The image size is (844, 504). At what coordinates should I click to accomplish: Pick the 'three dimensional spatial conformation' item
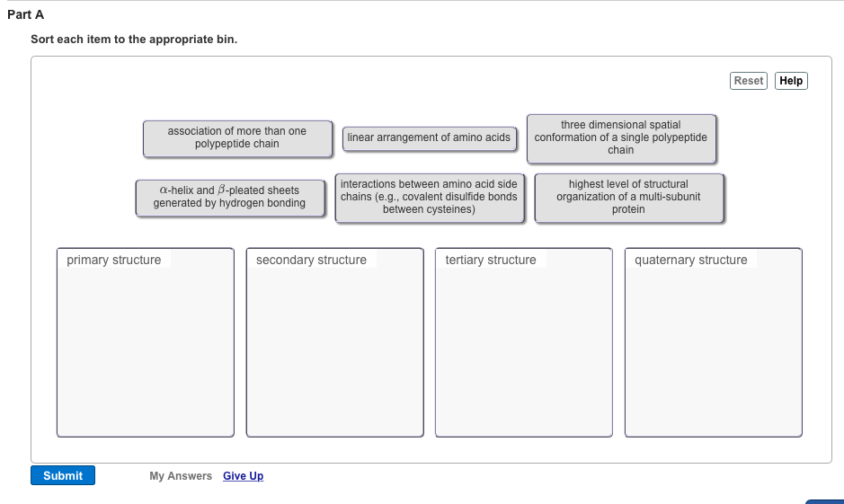coord(621,138)
